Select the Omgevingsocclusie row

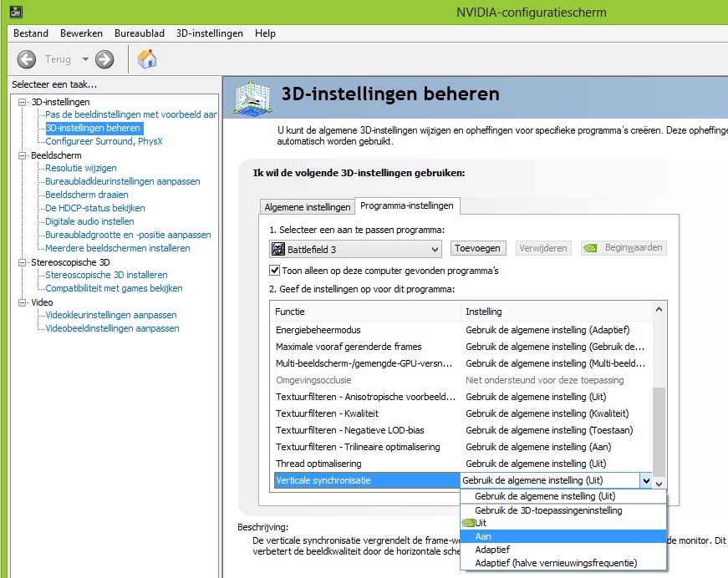pos(461,380)
